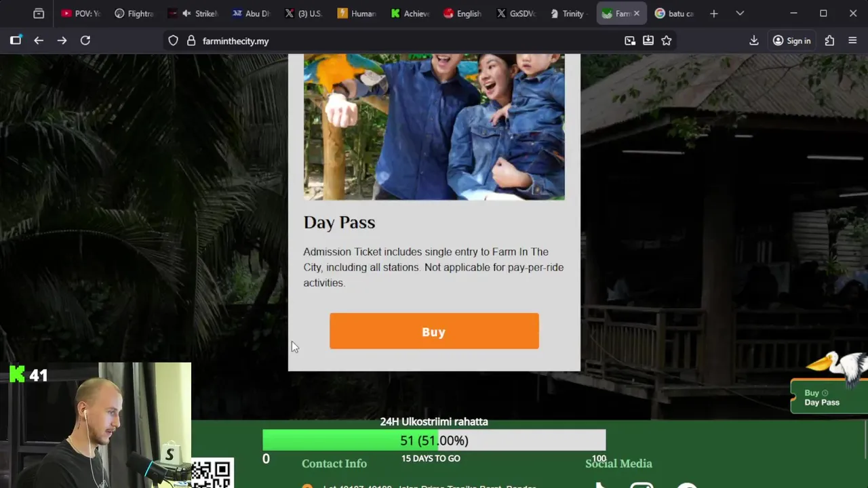
Task: Click the Sign in account button
Action: 792,41
